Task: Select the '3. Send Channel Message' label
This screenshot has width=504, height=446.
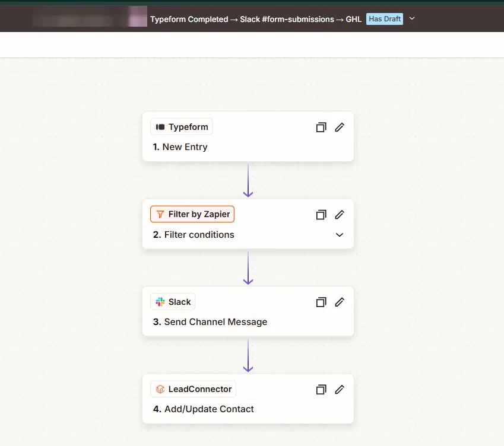Action: 210,321
